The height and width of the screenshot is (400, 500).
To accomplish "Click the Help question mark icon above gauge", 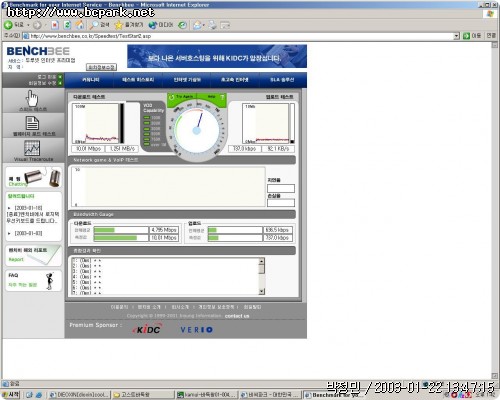I will (222, 97).
